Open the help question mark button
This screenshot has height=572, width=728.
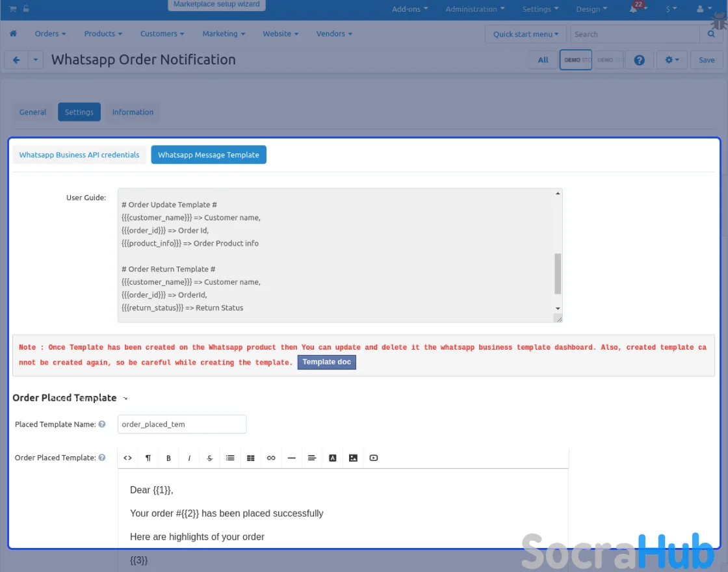(640, 60)
